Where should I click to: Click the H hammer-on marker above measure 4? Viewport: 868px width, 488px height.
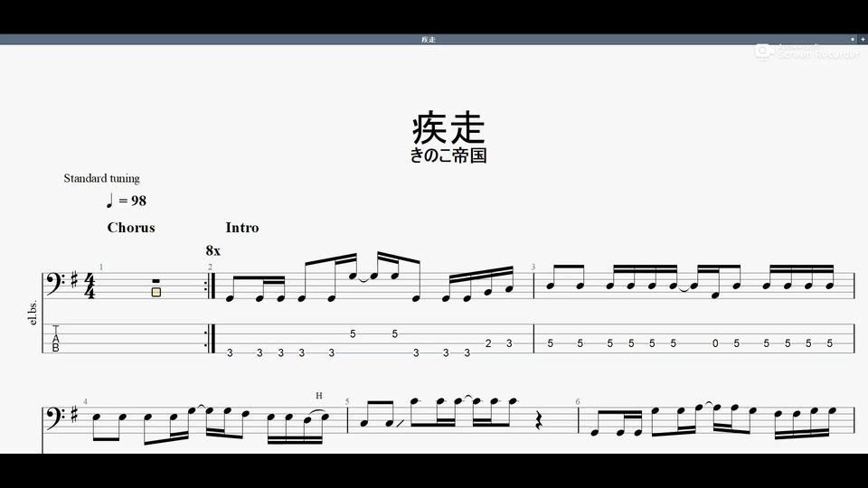tap(319, 396)
